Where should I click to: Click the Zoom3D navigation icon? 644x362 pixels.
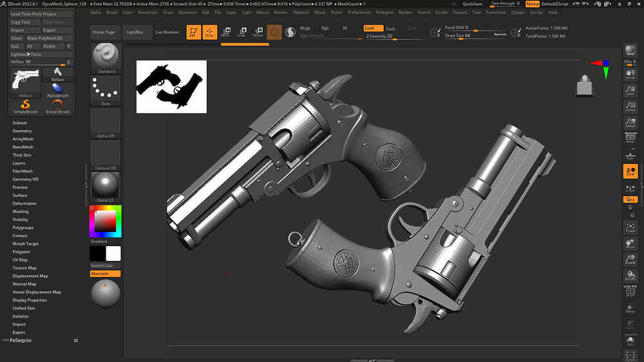(630, 260)
